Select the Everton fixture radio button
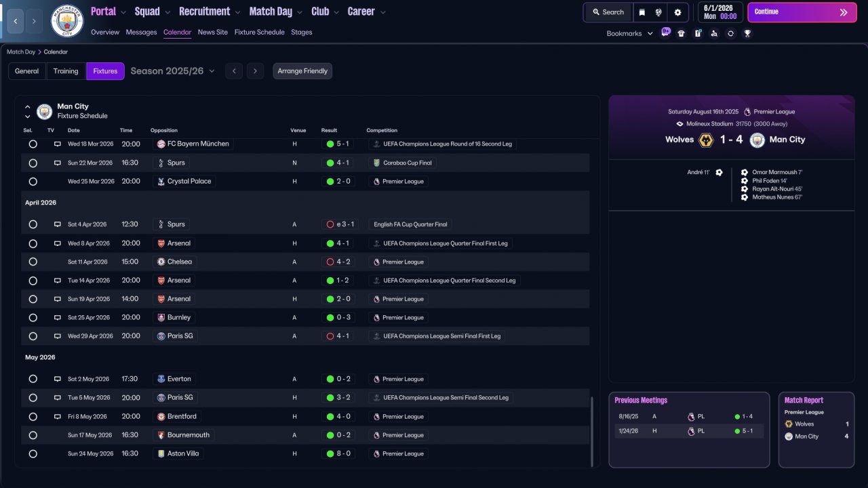Image resolution: width=868 pixels, height=488 pixels. 33,379
